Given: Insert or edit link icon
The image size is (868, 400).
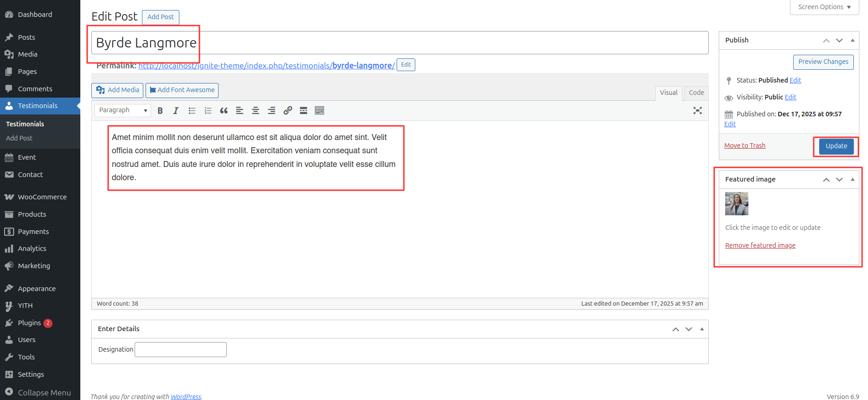Looking at the screenshot, I should click(x=288, y=110).
